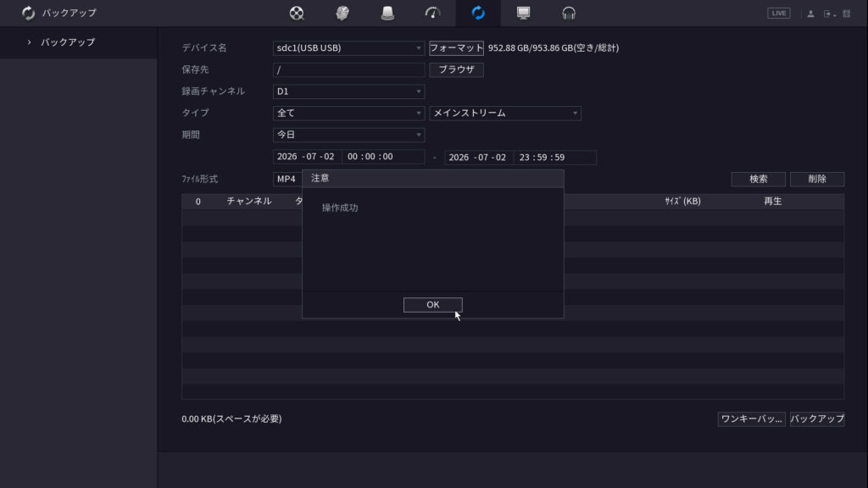Select the blue backup refresh icon
Screen dimensions: 868x488
[478, 13]
